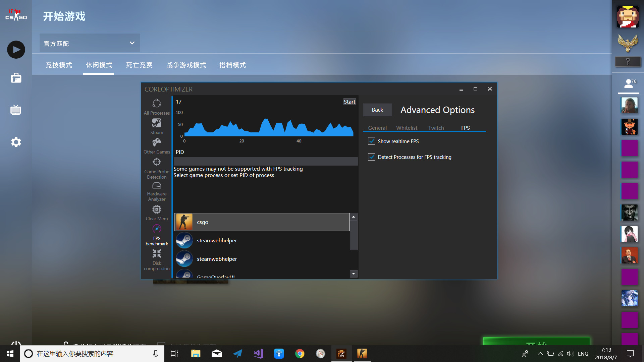Image resolution: width=644 pixels, height=362 pixels.
Task: Open friend with cowboy hat avatar
Action: point(629,127)
